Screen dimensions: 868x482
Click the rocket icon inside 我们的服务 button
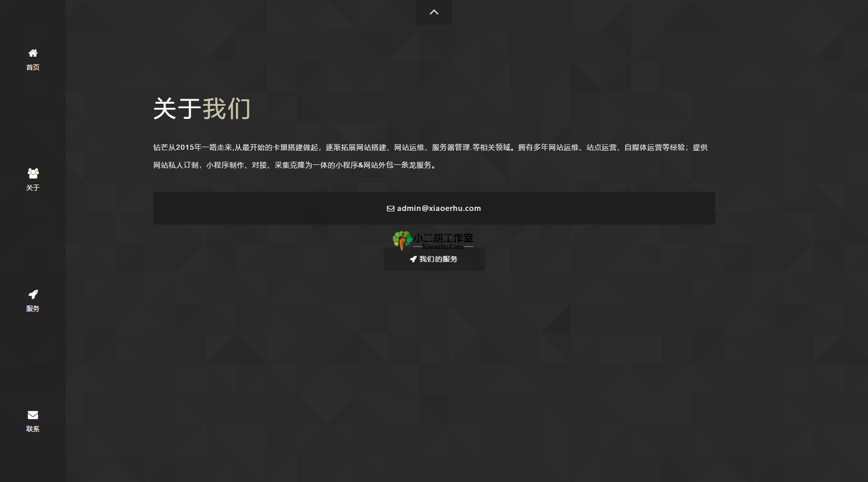(413, 259)
